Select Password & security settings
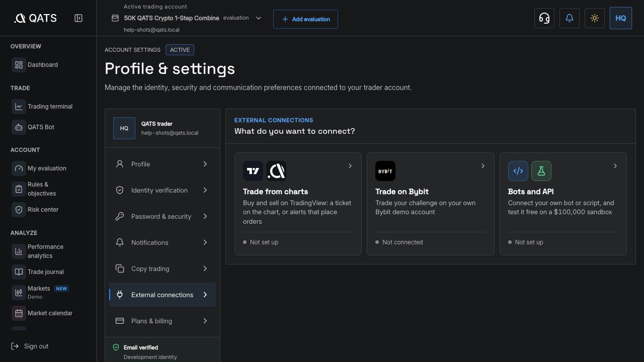 click(x=163, y=216)
